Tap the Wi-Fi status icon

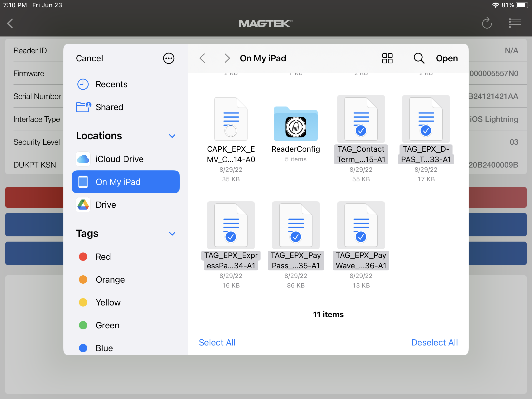click(x=495, y=5)
